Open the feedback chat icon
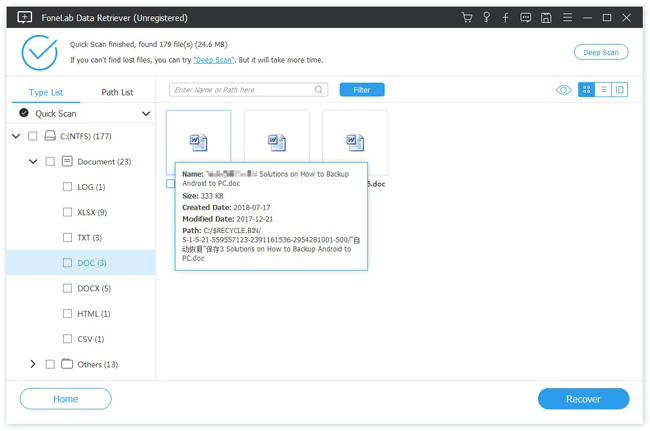Viewport: 650px width, 431px height. coord(525,18)
